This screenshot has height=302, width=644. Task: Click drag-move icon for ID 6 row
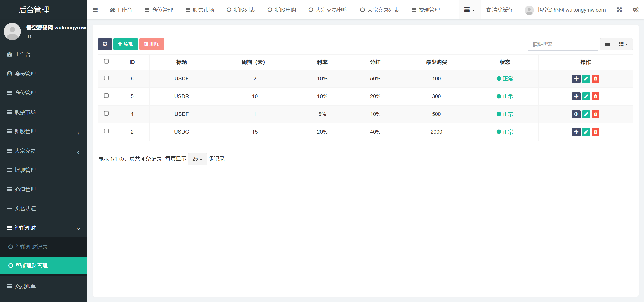coord(576,79)
